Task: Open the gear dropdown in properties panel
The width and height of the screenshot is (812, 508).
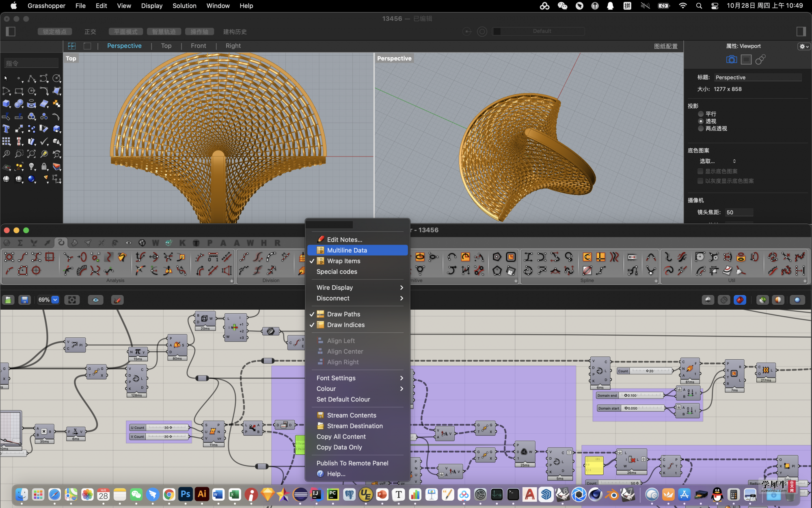Action: click(804, 46)
